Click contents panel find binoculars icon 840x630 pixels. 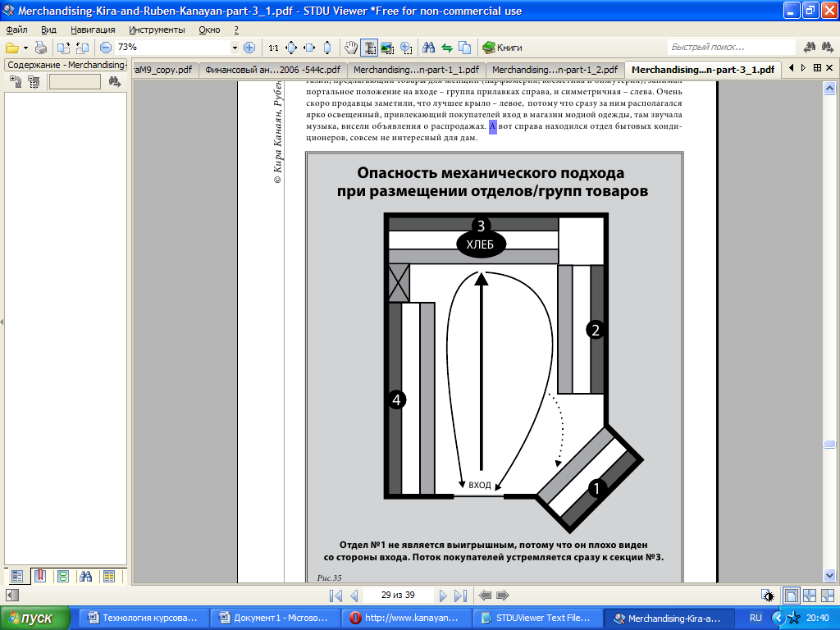point(114,82)
